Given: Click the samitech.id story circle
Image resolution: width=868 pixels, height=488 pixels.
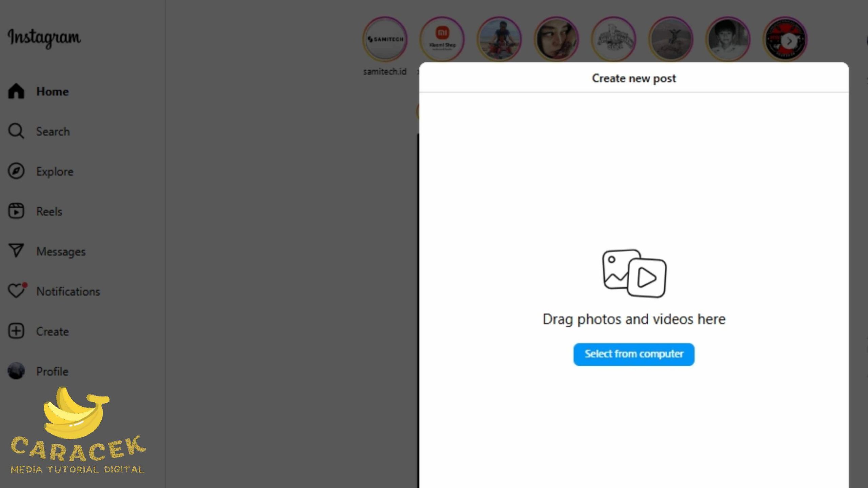Looking at the screenshot, I should (384, 39).
